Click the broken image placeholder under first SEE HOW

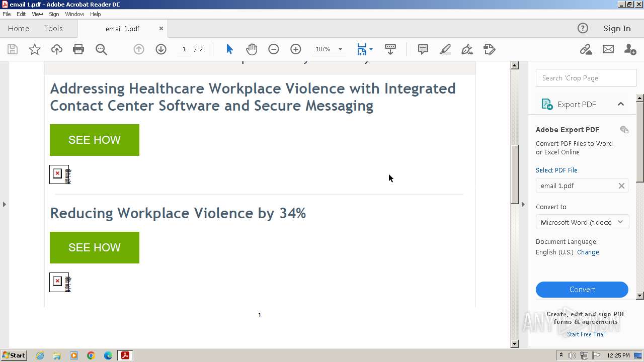[x=60, y=174]
